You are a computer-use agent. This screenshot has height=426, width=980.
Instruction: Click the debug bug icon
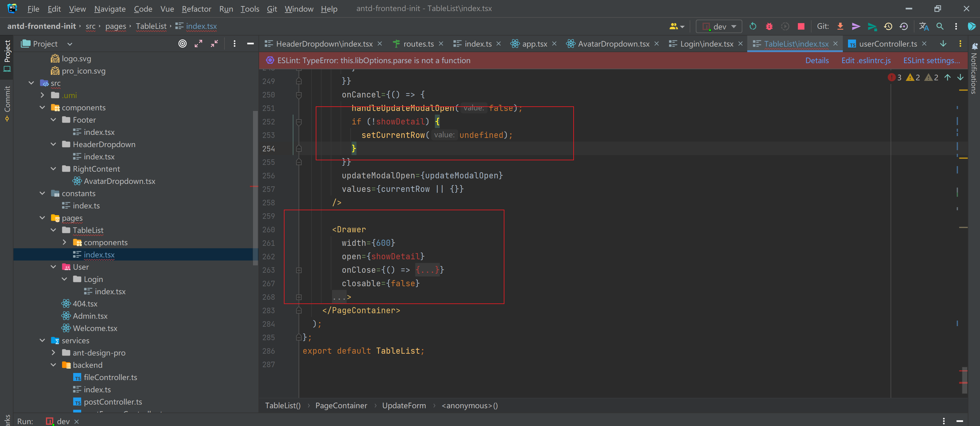click(769, 26)
